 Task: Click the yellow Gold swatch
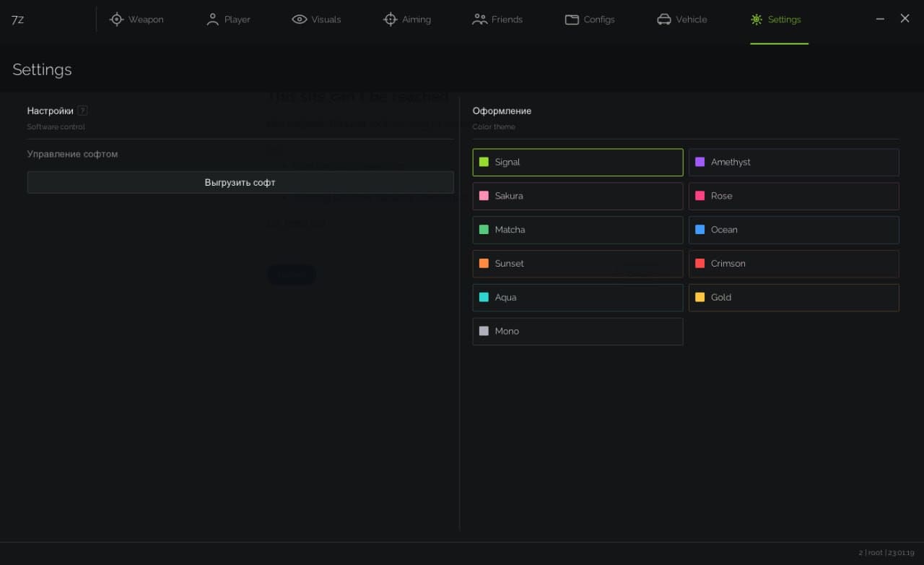tap(699, 297)
